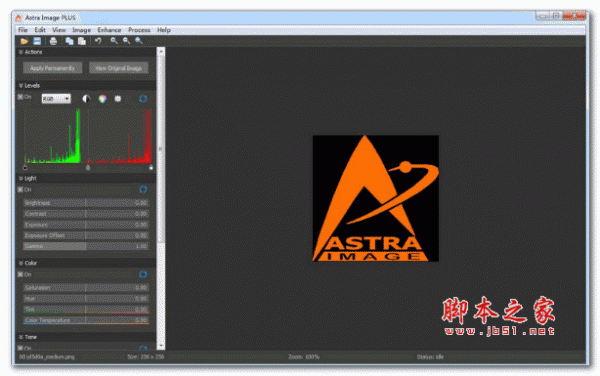Toggle the Levels On checkbox
The height and width of the screenshot is (376, 600).
20,97
